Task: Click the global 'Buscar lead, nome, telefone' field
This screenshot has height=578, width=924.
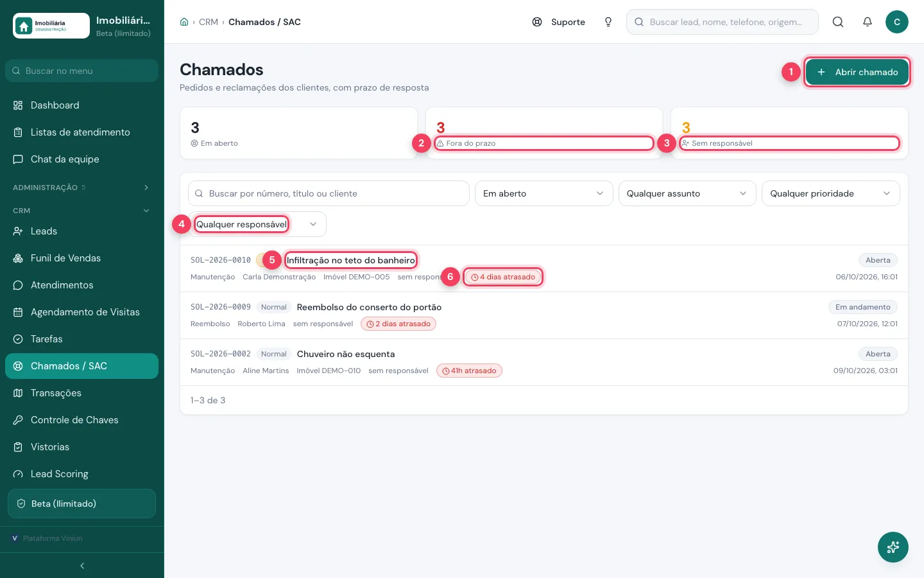Action: pos(723,22)
